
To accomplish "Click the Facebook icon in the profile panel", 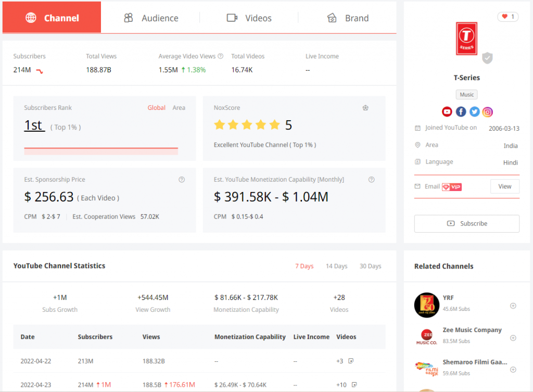I will click(x=460, y=111).
